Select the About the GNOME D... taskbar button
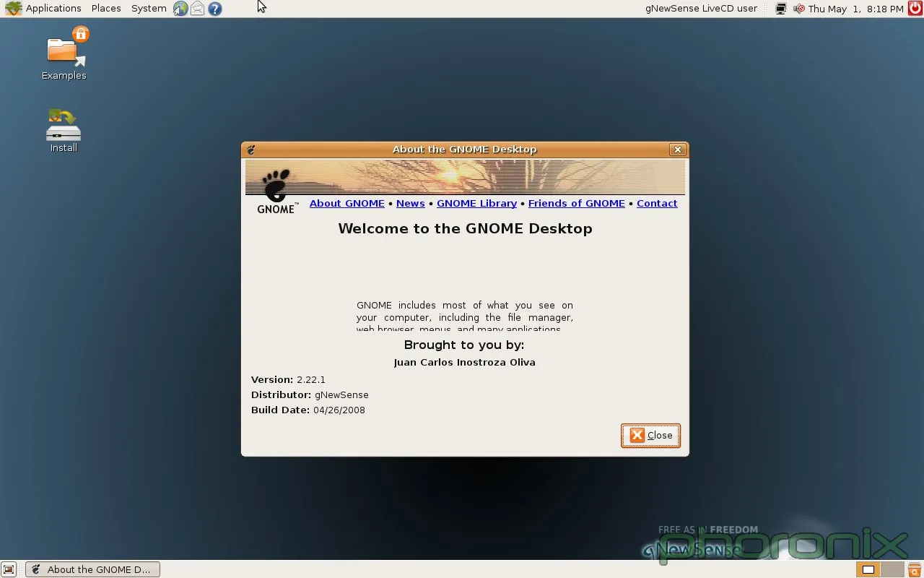 [x=93, y=569]
